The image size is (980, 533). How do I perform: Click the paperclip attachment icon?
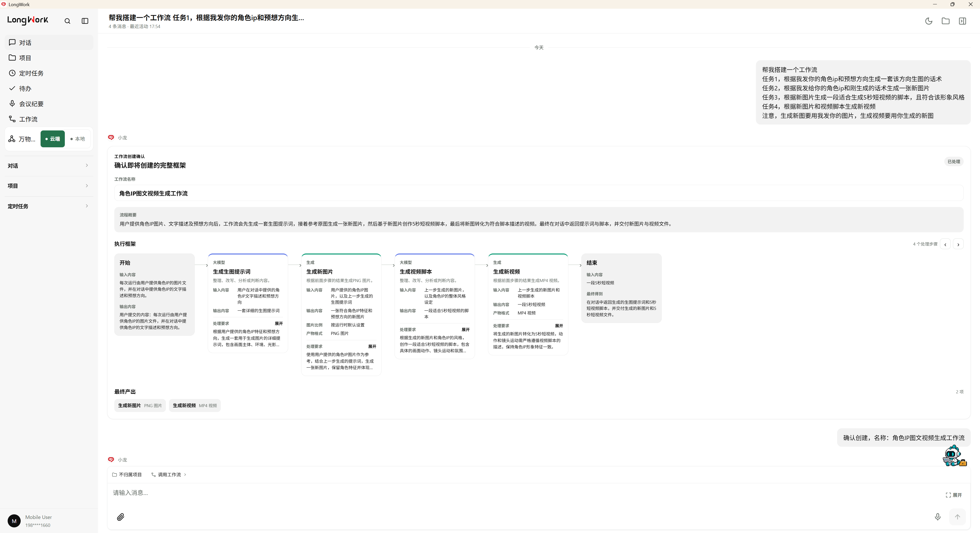click(121, 517)
